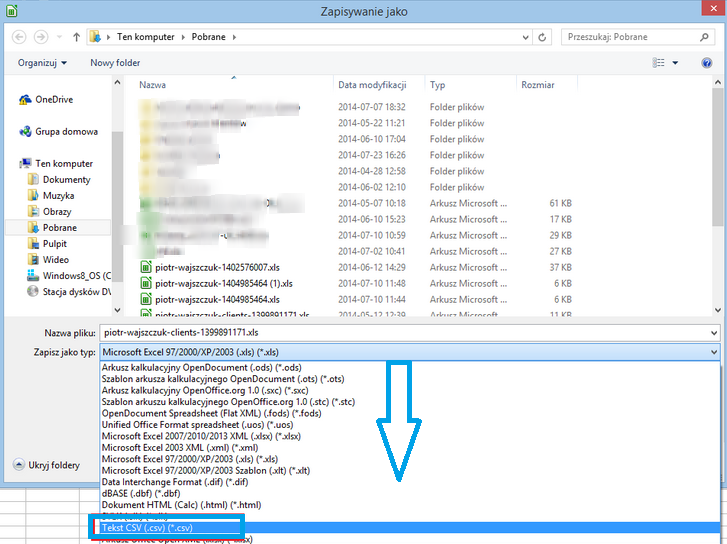The height and width of the screenshot is (544, 727).
Task: Open the Pulpit folder
Action: click(47, 243)
